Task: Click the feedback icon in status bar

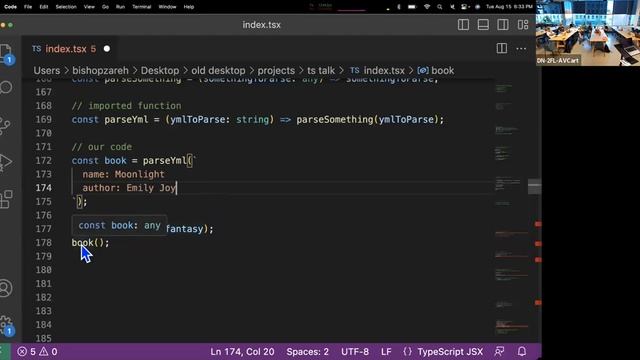Action: [x=499, y=351]
